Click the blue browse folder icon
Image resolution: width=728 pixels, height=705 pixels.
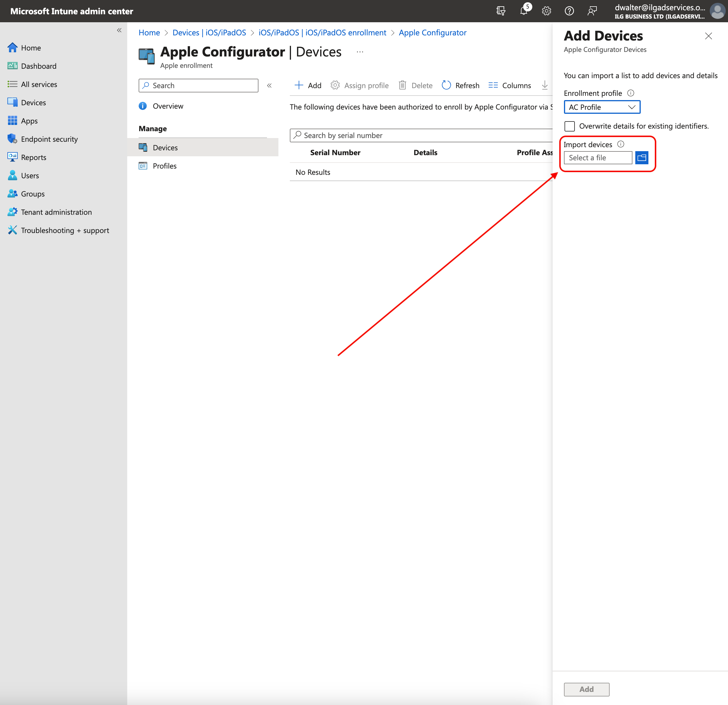642,158
